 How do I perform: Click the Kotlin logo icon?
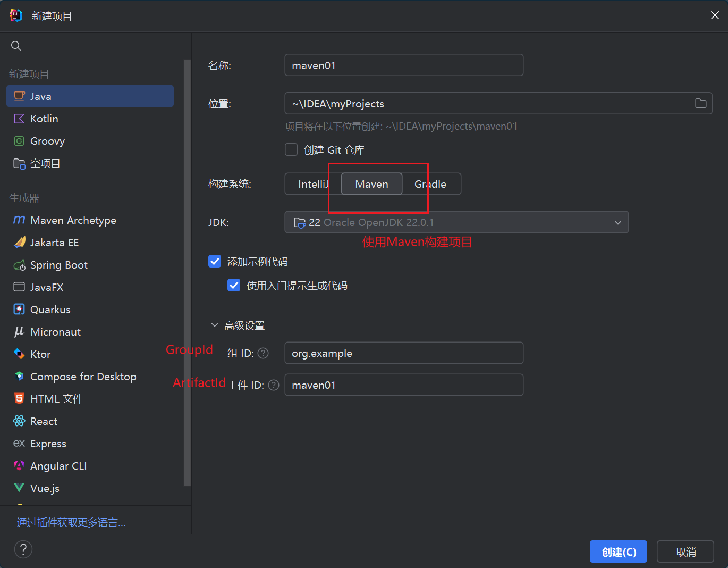(19, 119)
